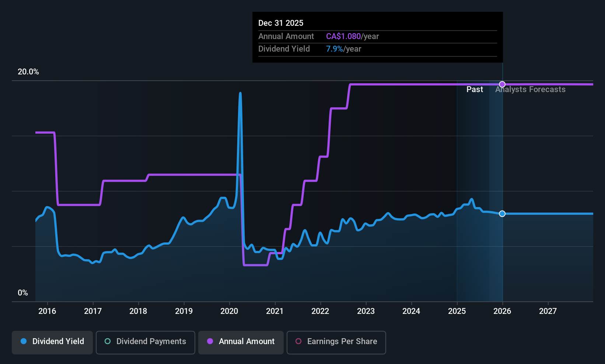Toggle the Dividend Yield legend marker
Image resolution: width=605 pixels, height=364 pixels.
click(x=23, y=342)
